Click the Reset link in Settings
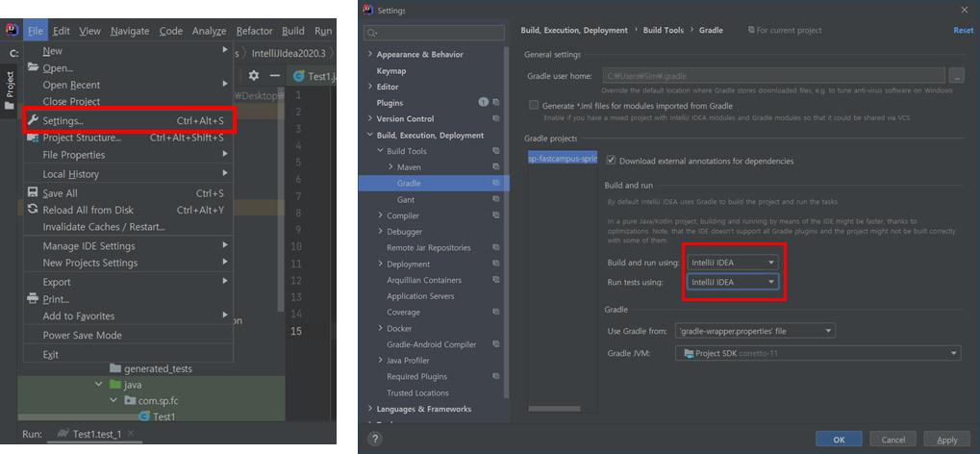 (x=963, y=30)
